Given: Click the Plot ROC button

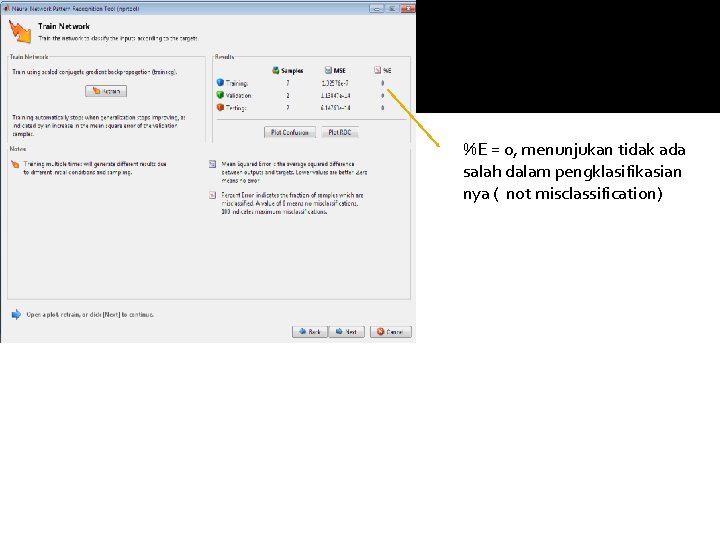Looking at the screenshot, I should click(x=340, y=132).
